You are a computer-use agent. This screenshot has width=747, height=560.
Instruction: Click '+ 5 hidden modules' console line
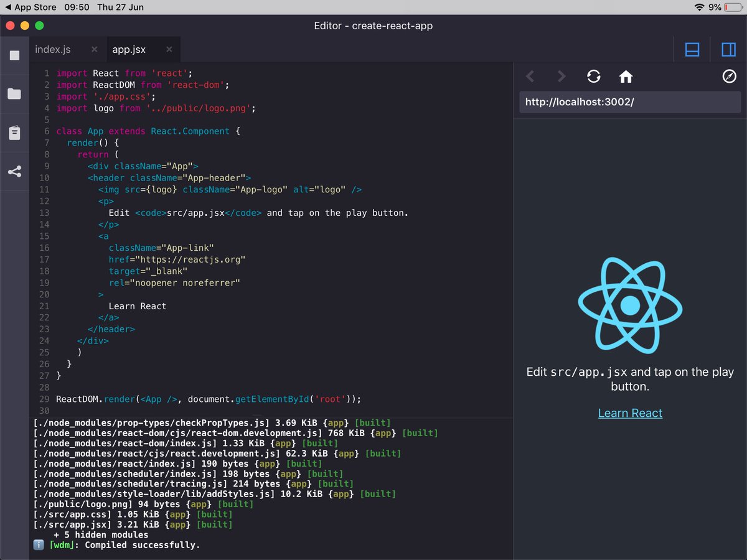[101, 534]
